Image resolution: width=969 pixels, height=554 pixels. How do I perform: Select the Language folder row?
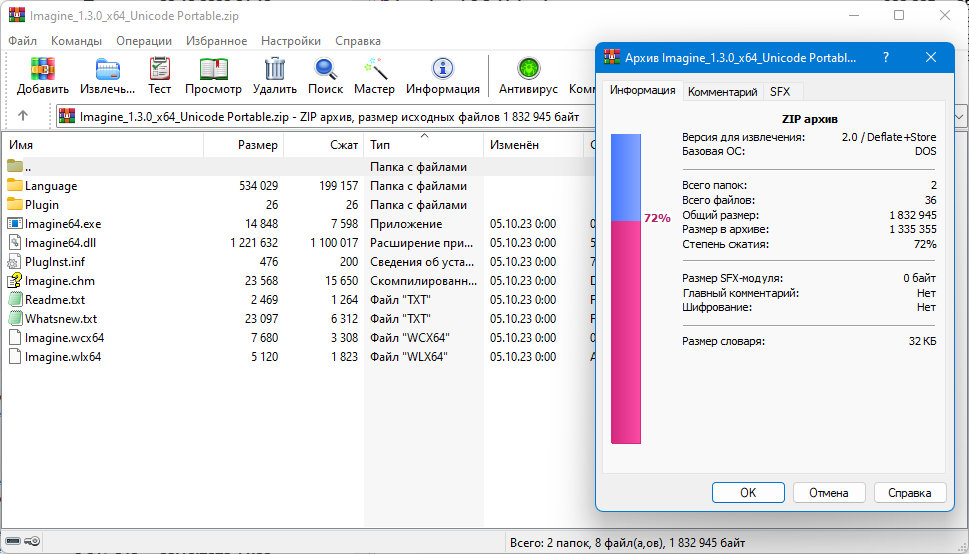coord(297,185)
